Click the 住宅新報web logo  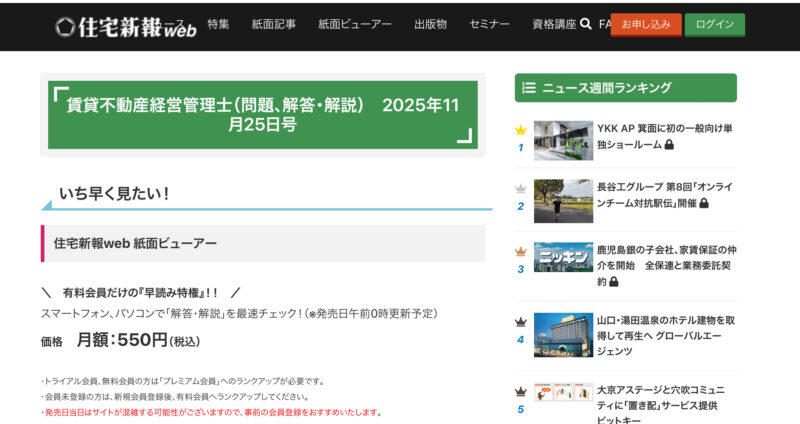pos(125,26)
